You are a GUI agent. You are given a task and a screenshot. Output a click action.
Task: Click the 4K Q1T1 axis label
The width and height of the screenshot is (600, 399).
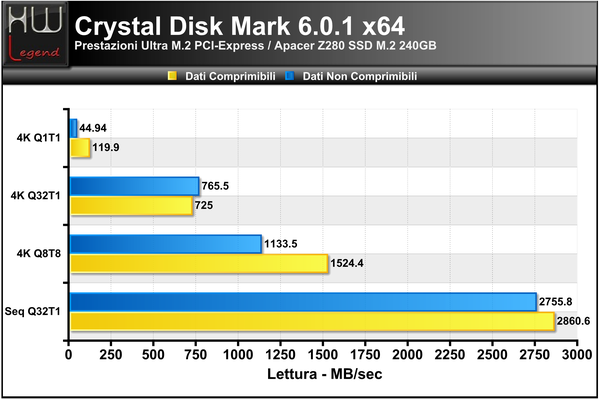tap(39, 138)
